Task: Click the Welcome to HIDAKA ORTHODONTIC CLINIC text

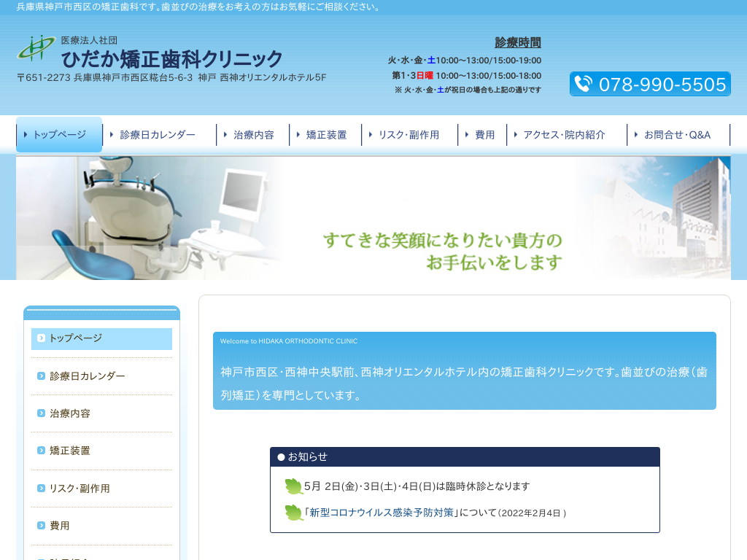Action: [x=289, y=341]
